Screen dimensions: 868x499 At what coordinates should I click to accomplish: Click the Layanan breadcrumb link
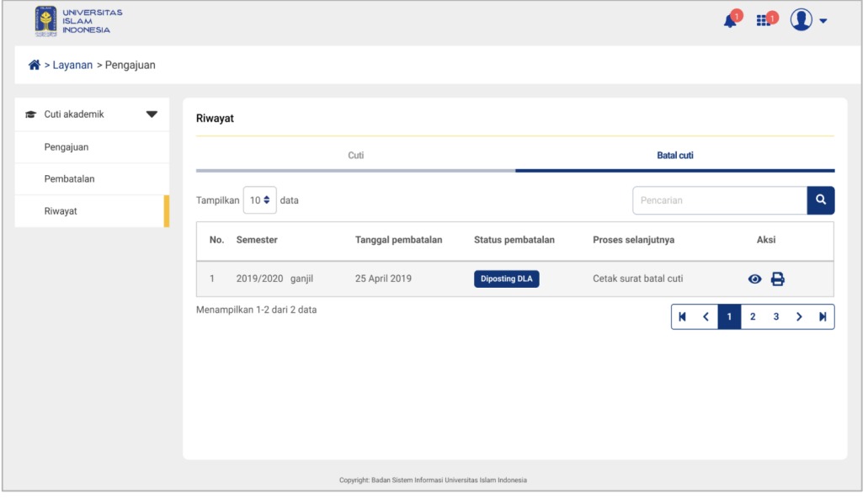[x=72, y=65]
